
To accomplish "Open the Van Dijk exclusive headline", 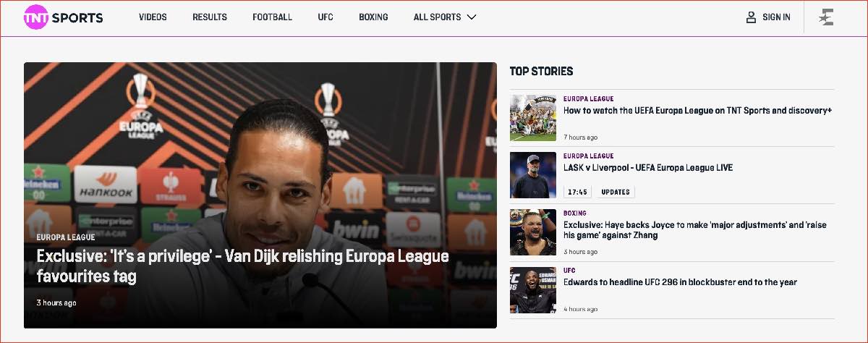I will pos(243,266).
